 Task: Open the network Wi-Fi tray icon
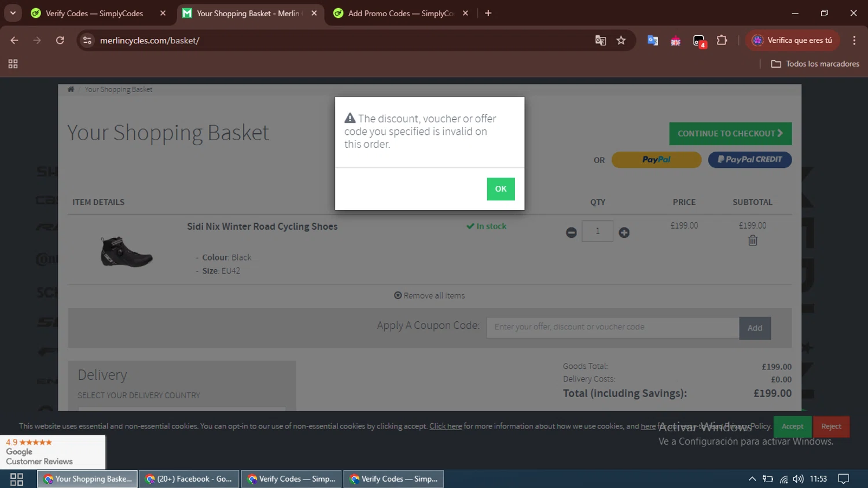click(784, 479)
